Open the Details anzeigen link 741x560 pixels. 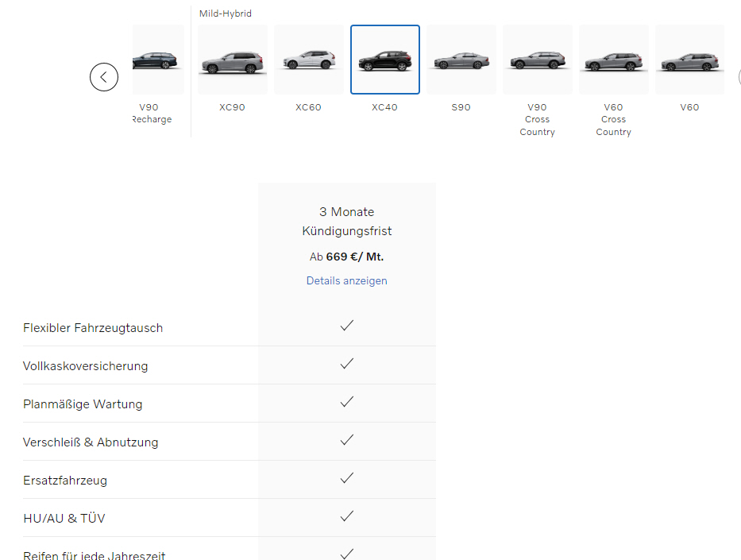point(347,280)
